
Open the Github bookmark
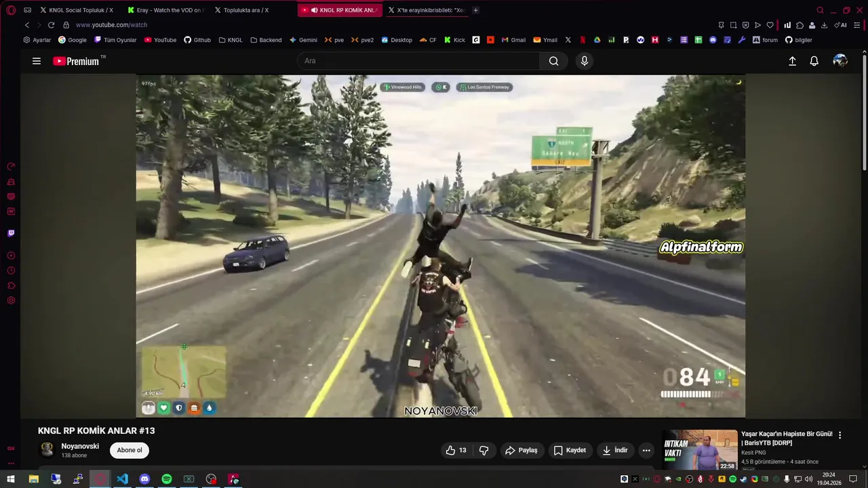pyautogui.click(x=197, y=40)
